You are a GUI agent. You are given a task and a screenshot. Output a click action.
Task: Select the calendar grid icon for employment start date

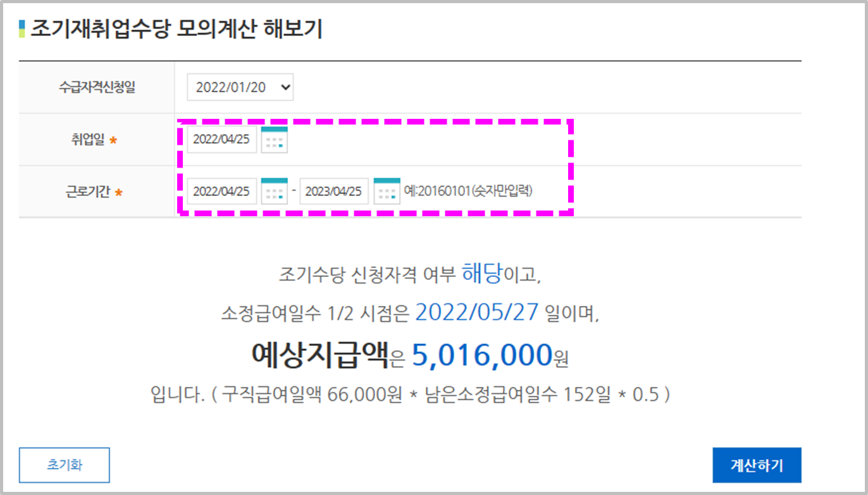coord(275,139)
